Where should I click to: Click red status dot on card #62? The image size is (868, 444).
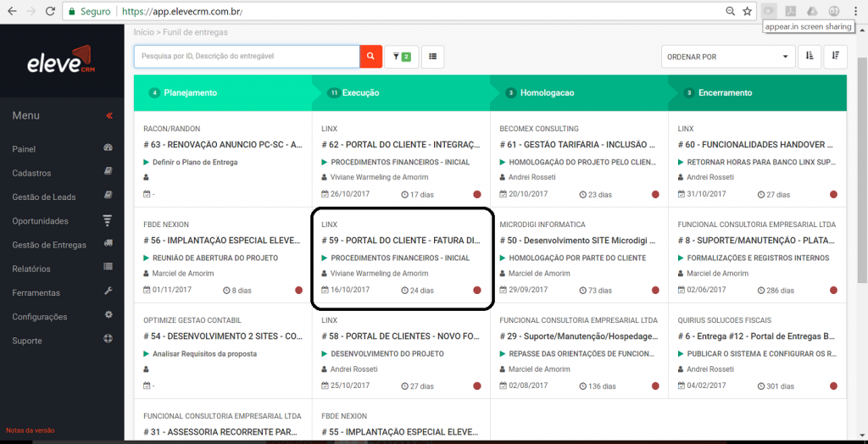coord(477,194)
